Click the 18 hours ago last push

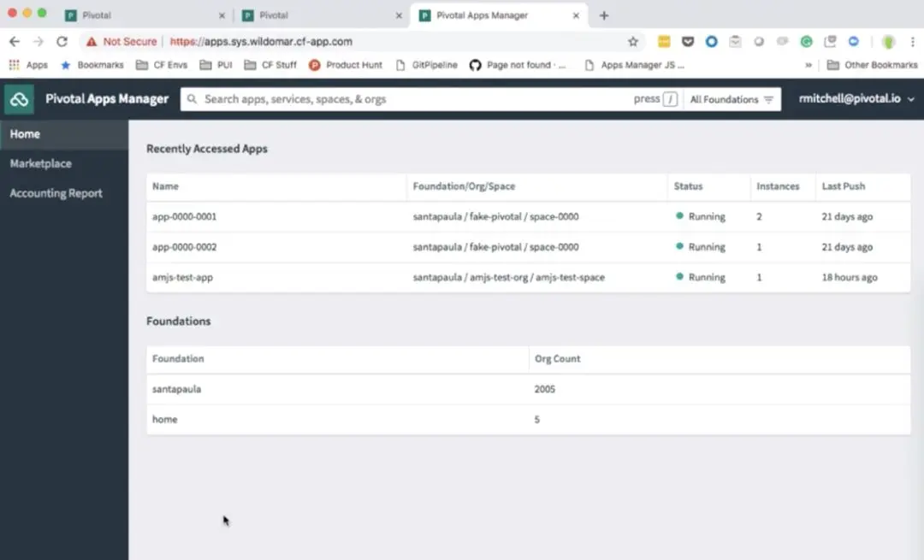pos(850,277)
